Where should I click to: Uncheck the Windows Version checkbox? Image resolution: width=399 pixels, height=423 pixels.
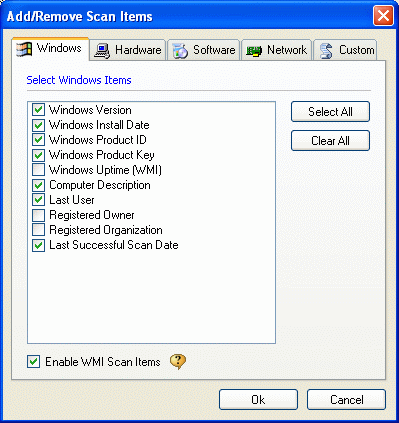[38, 110]
